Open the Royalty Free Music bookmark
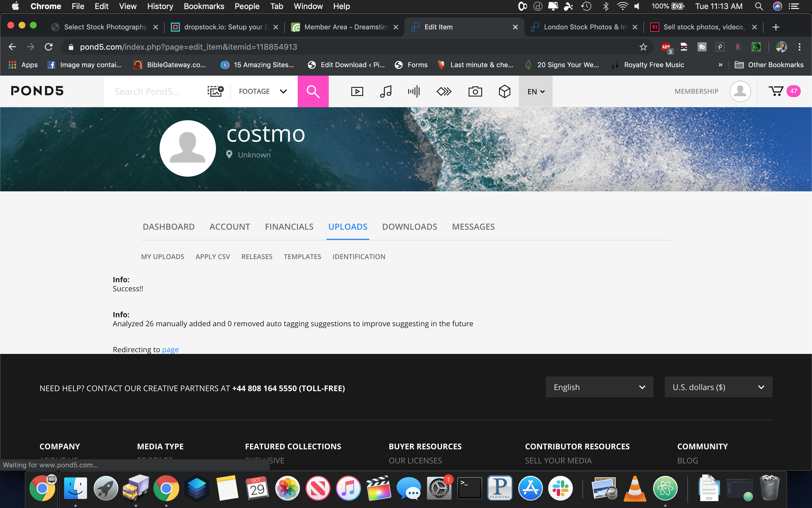 (648, 65)
